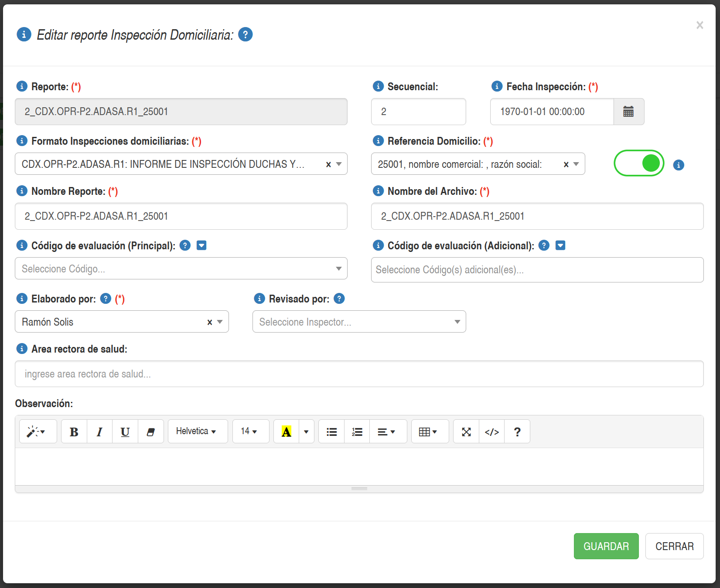This screenshot has height=588, width=720.
Task: Toggle the green Referencia Domicilio switch
Action: [639, 163]
